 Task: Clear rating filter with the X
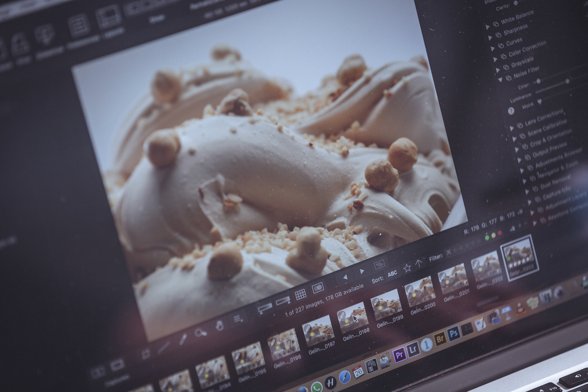448,252
